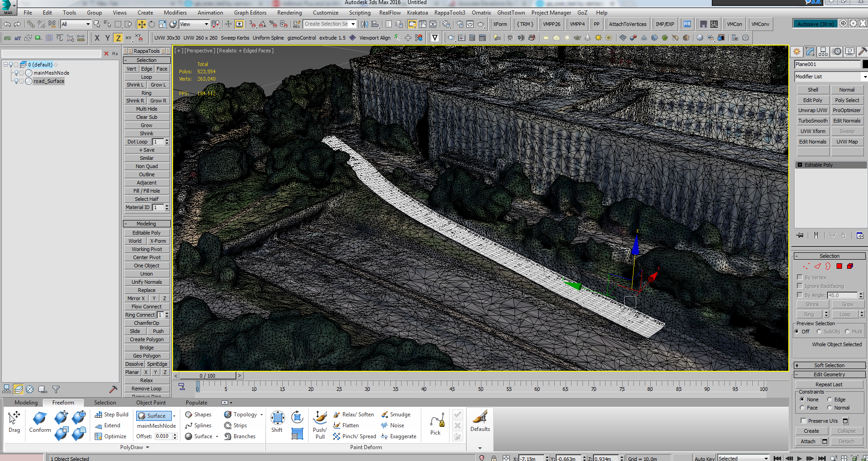Viewport: 868px width, 461px height.
Task: Click the object color swatch next to Plane001
Action: (865, 64)
